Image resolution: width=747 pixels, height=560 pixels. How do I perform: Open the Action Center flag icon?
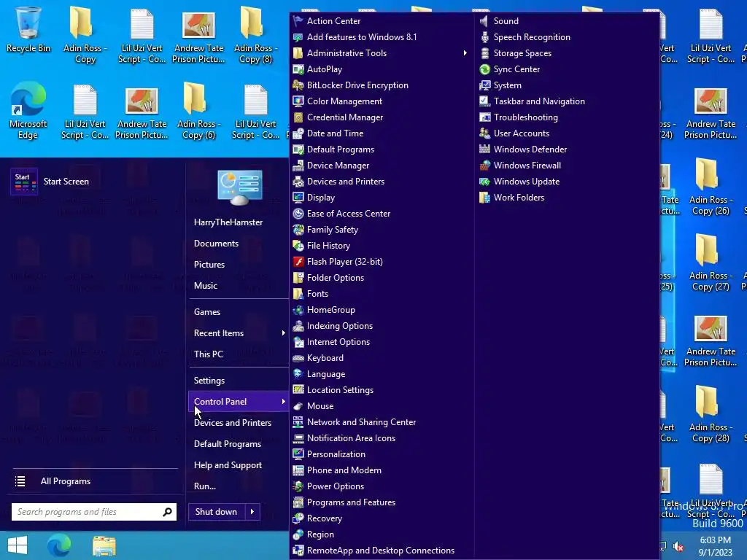click(298, 21)
